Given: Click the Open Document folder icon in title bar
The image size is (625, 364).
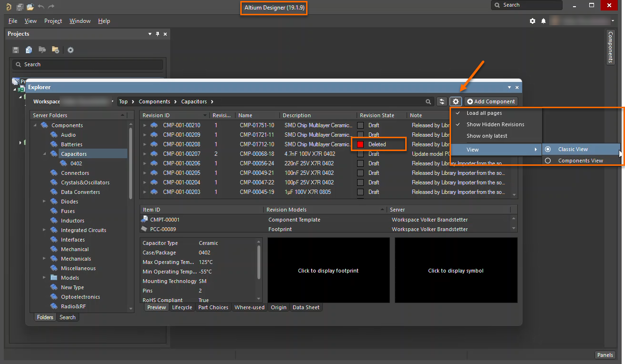Looking at the screenshot, I should 30,7.
